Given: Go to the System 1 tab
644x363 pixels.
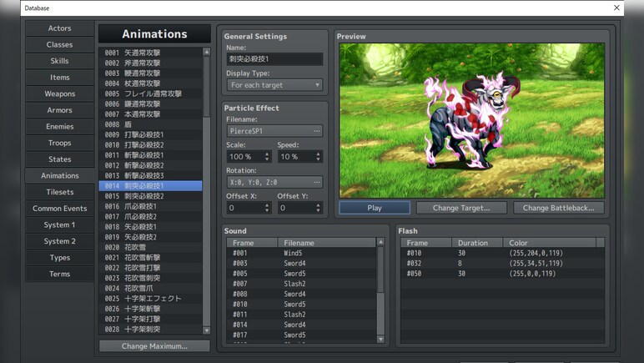Looking at the screenshot, I should (x=59, y=225).
